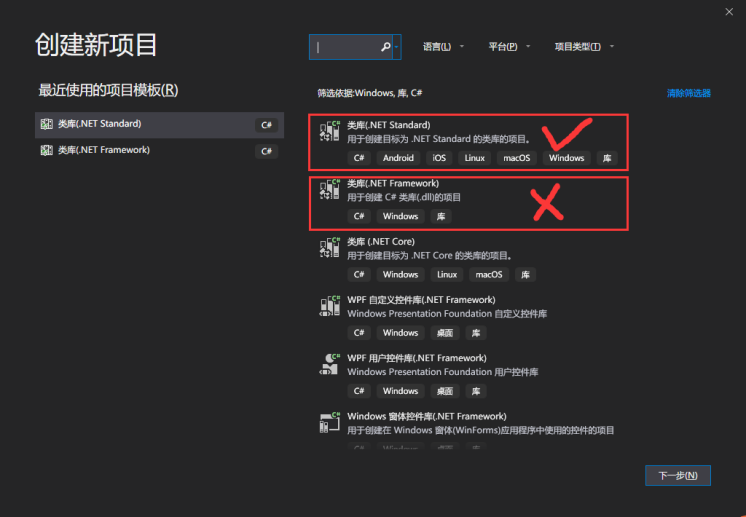Viewport: 746px width, 517px height.
Task: Click the 类库(.NET Framework) template icon in results
Action: [330, 190]
